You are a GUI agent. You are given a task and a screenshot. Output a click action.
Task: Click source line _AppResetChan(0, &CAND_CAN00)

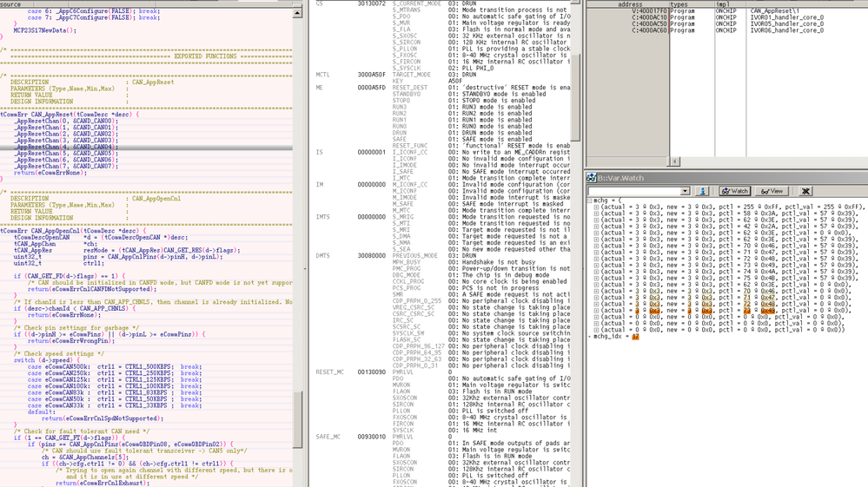[x=66, y=121]
